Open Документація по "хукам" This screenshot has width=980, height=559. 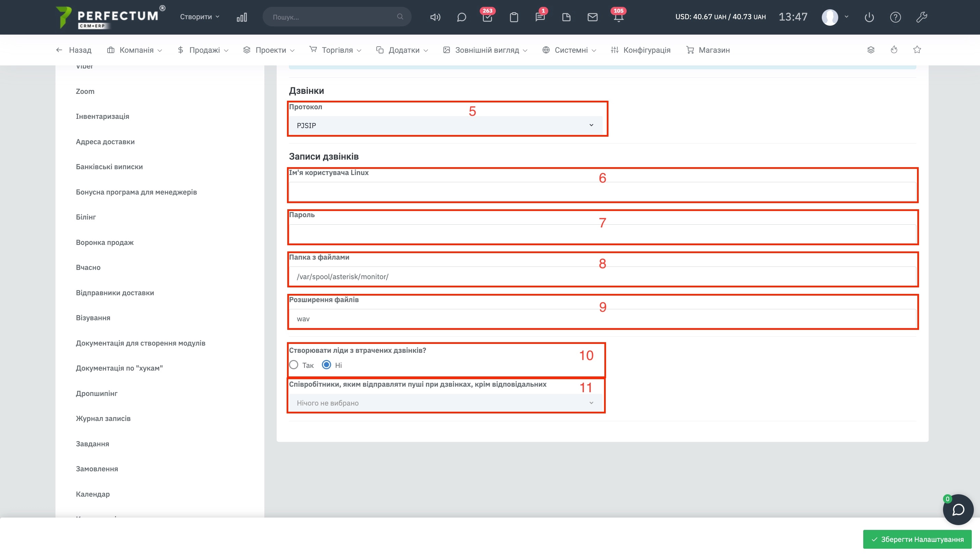coord(120,368)
